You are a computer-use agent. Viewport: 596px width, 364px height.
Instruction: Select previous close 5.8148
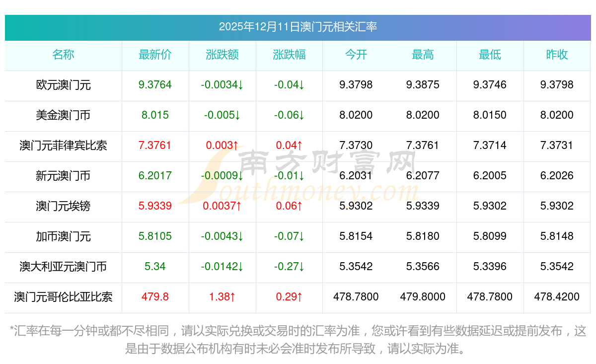click(x=557, y=236)
